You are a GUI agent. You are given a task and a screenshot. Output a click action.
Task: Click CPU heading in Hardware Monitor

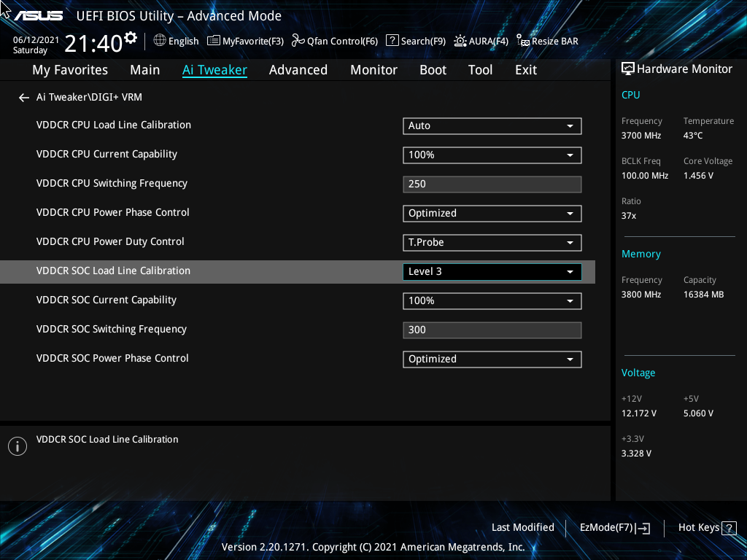pos(631,95)
